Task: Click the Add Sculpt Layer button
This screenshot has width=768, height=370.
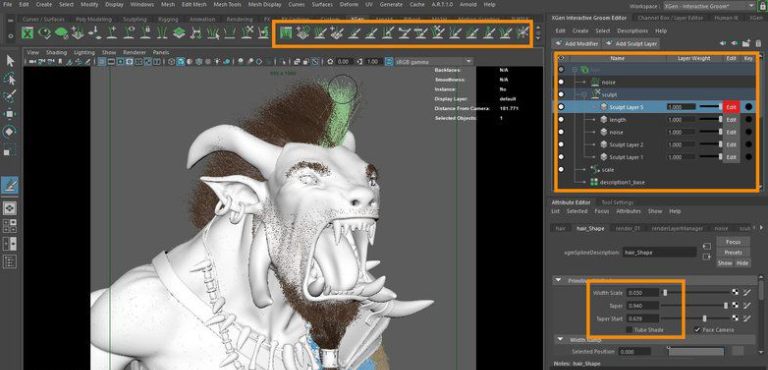Action: tap(631, 44)
